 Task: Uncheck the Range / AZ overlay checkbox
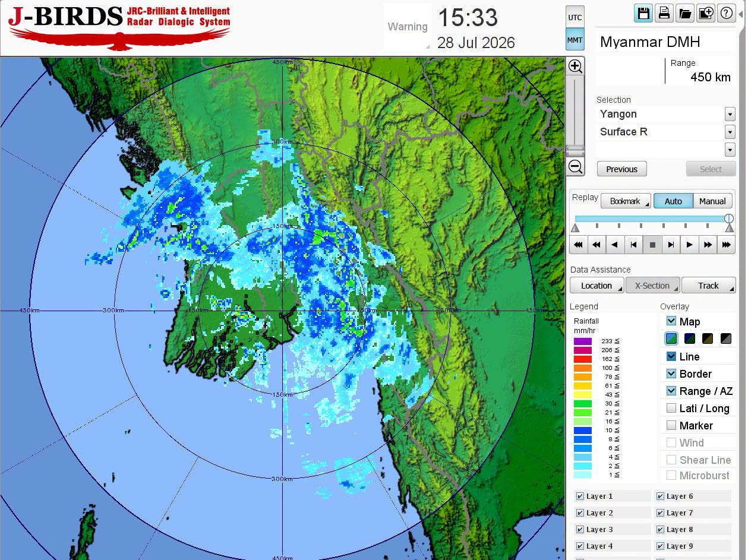pos(671,391)
